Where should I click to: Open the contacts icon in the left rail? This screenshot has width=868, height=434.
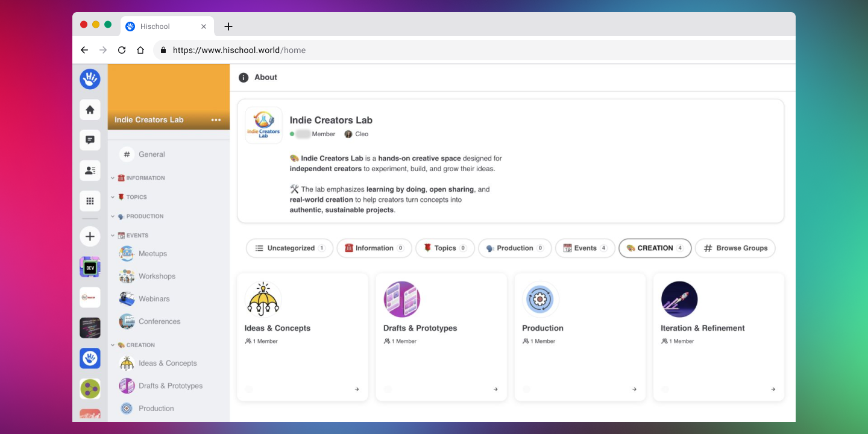[x=90, y=171]
